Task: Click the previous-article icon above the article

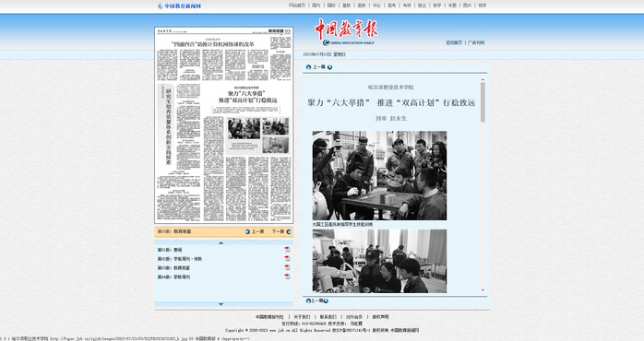Action: coord(308,67)
